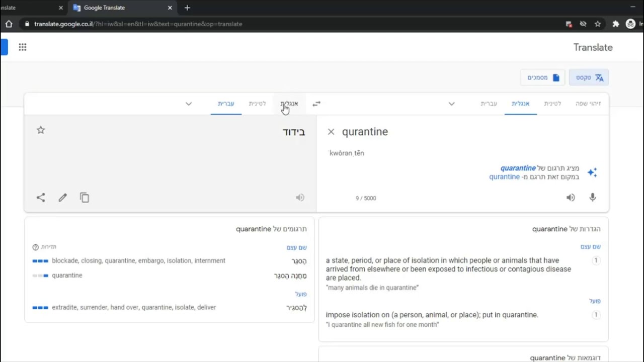Select the translation מַחֲנֶה הֶסגֵר

(x=290, y=276)
